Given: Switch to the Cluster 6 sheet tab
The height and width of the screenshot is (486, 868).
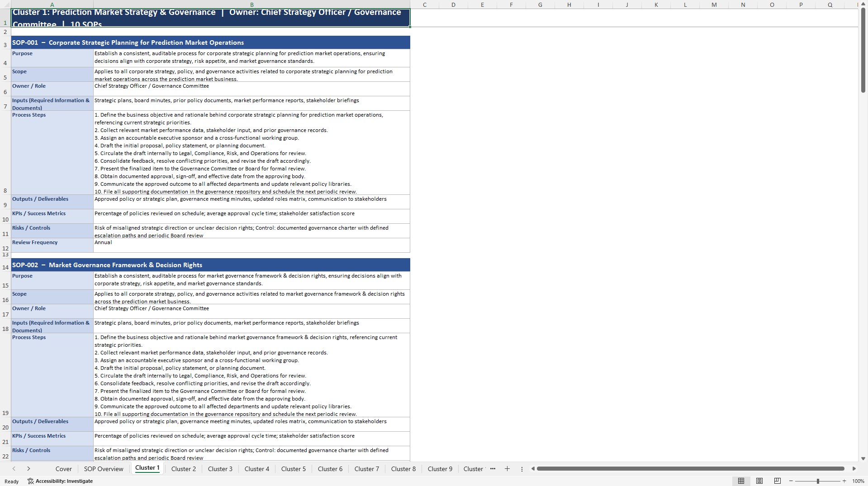Looking at the screenshot, I should pos(330,469).
